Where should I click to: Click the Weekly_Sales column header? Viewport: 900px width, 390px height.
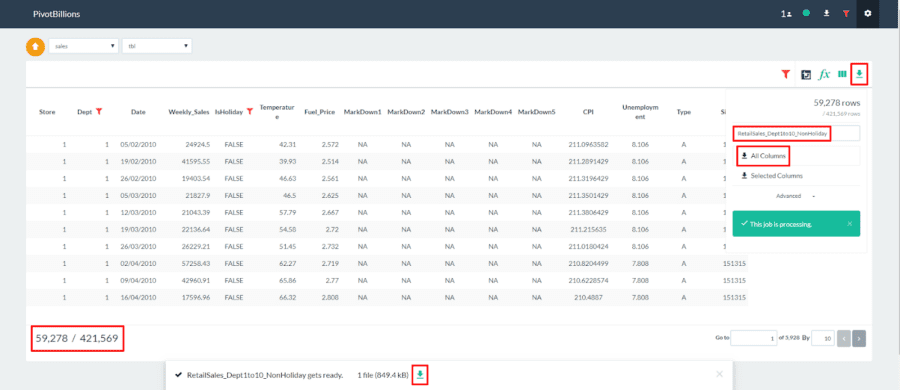189,112
